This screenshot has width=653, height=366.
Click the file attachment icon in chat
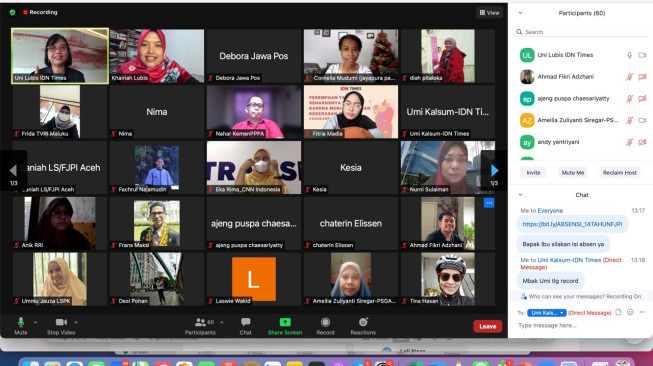pyautogui.click(x=618, y=312)
